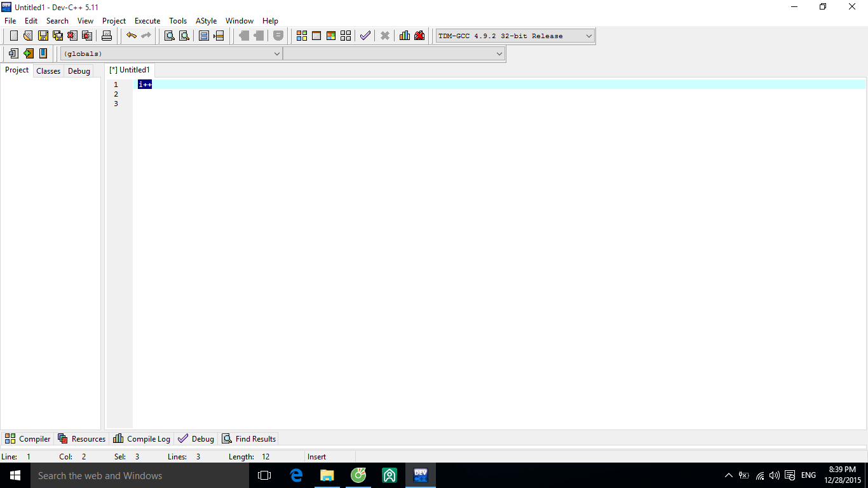868x488 pixels.
Task: Click the Print icon in toolbar
Action: [x=107, y=36]
